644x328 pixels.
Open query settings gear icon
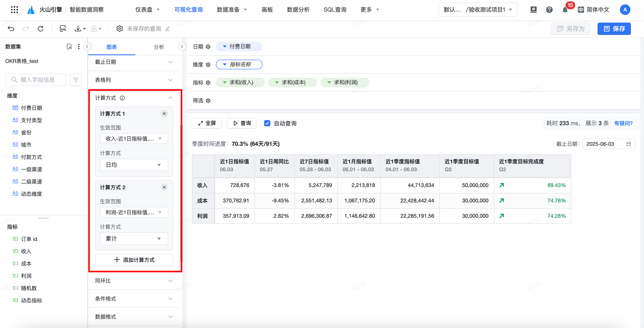tap(120, 29)
